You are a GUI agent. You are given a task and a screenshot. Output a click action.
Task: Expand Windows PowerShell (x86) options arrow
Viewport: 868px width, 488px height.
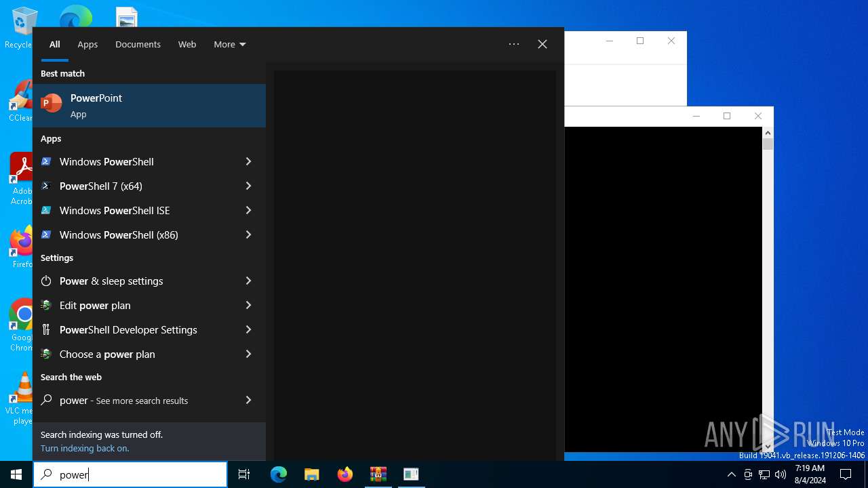248,235
